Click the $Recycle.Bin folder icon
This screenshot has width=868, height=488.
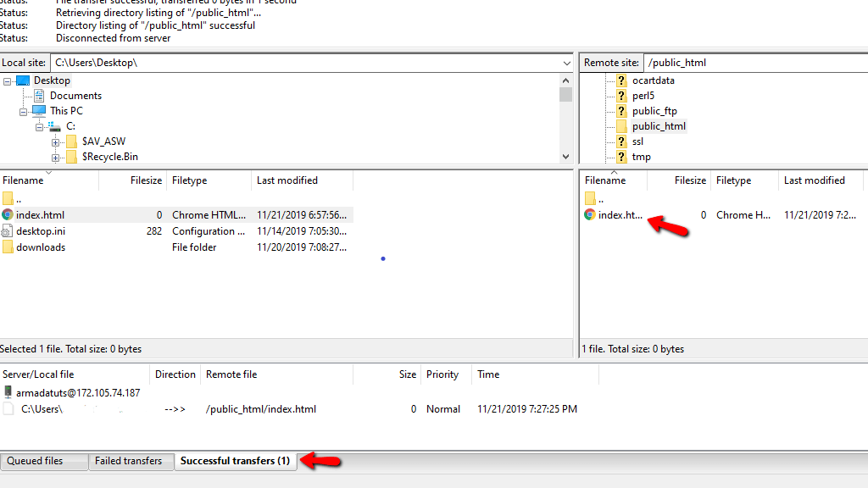[71, 157]
